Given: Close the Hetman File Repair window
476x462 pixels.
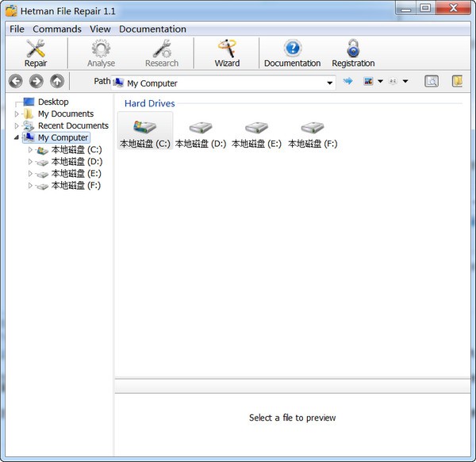Looking at the screenshot, I should pos(453,8).
